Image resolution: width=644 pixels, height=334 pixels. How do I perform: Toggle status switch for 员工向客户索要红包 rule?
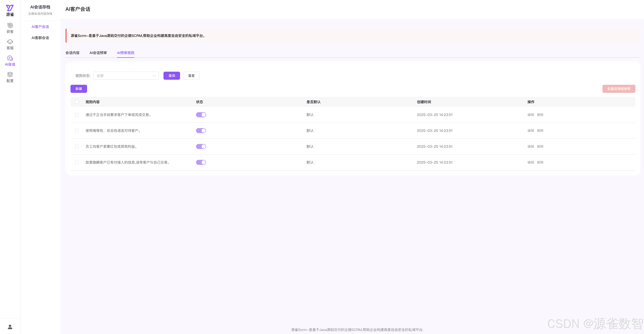pos(201,146)
